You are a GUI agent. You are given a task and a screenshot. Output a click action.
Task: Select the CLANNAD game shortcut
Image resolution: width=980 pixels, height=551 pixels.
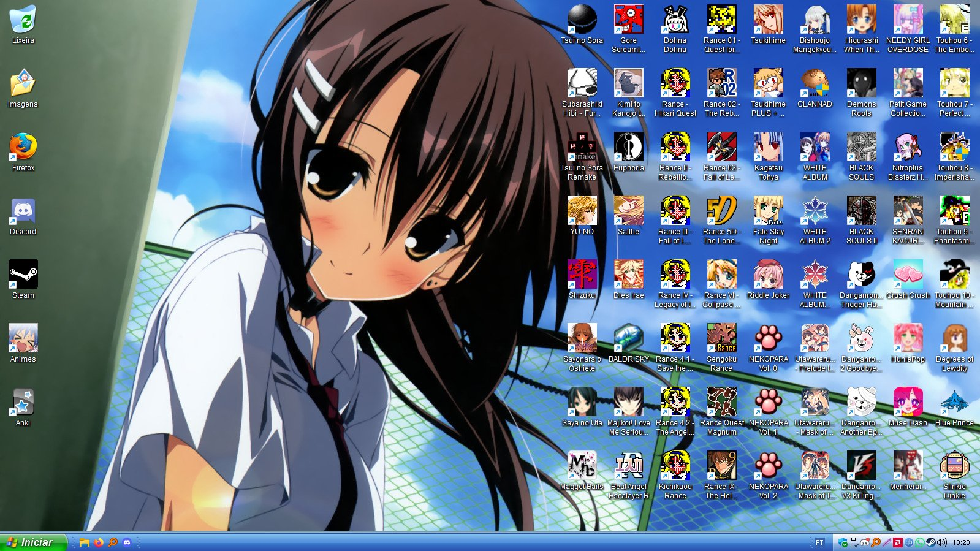pyautogui.click(x=815, y=86)
